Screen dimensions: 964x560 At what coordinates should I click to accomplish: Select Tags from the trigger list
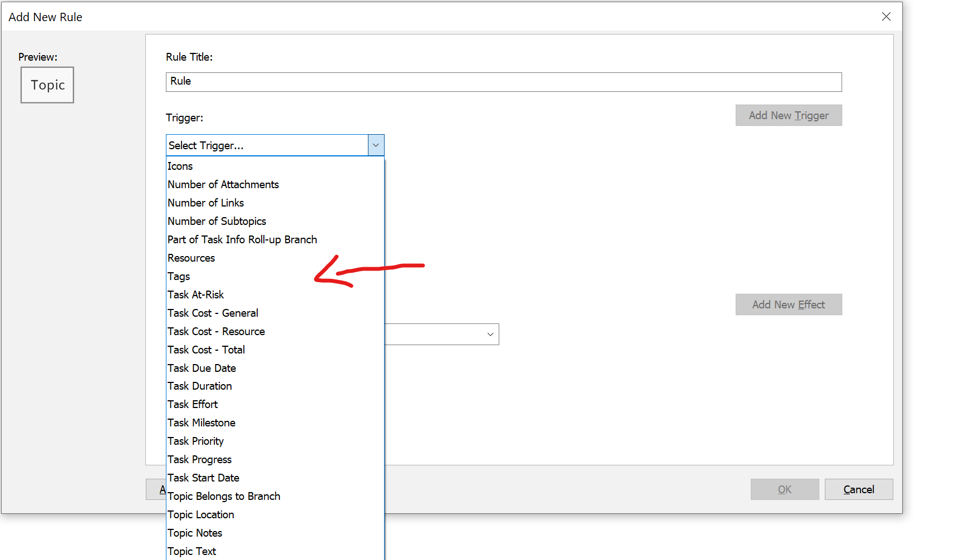(x=179, y=277)
